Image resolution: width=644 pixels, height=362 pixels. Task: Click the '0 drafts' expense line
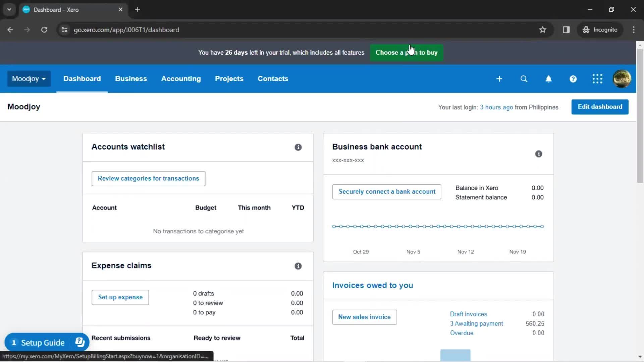[203, 294]
